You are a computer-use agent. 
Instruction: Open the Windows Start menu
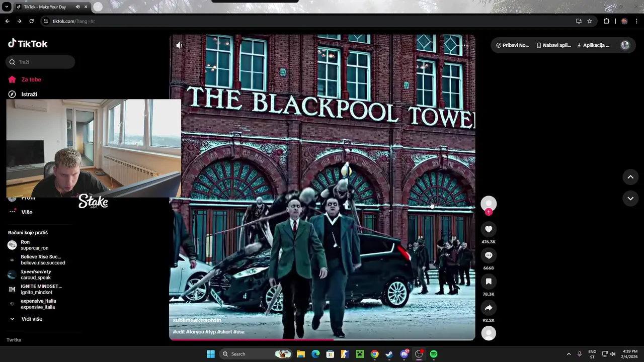211,354
